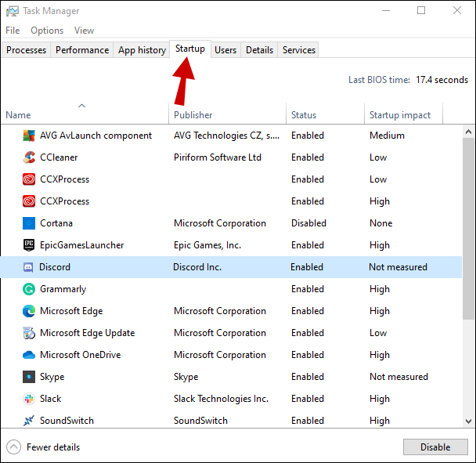The width and height of the screenshot is (476, 463).
Task: Click the Microsoft OneDrive cloud icon
Action: (29, 355)
